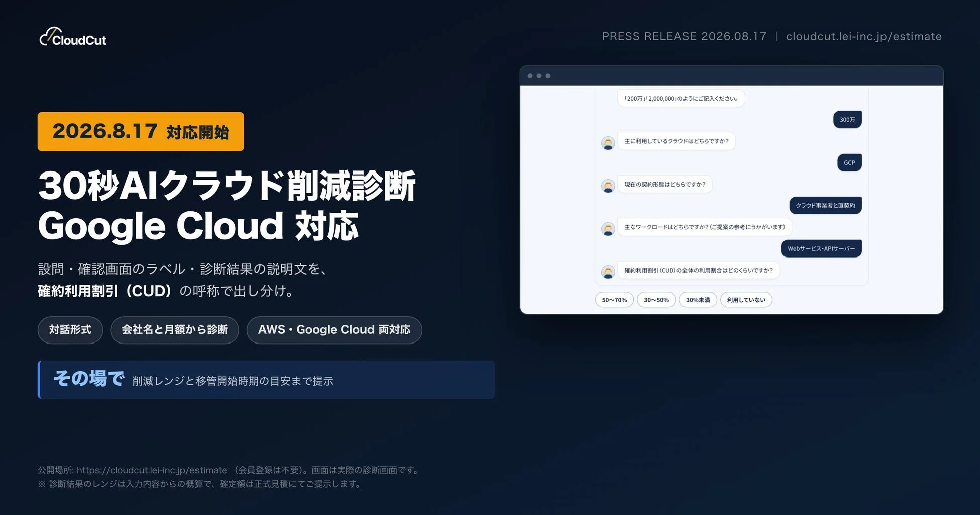Open the cloudcut.lei-inc.jp/estimate URL in the header
Screen dimensions: 980x515
[x=864, y=36]
